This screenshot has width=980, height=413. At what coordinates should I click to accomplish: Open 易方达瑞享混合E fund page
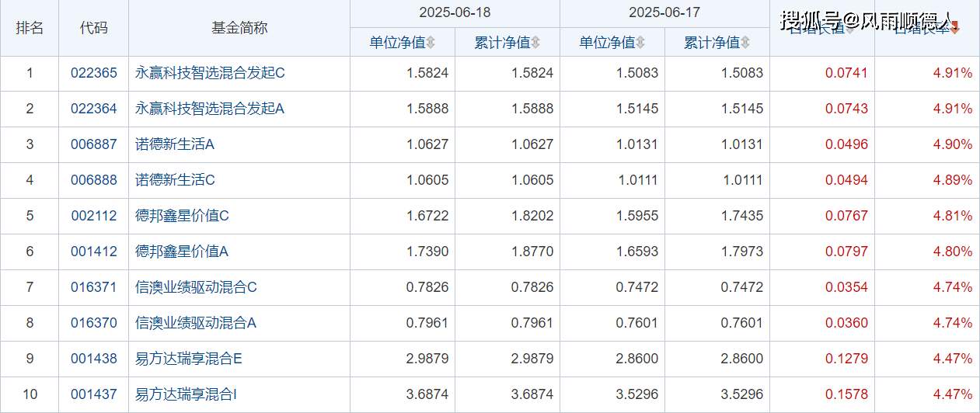[x=189, y=359]
